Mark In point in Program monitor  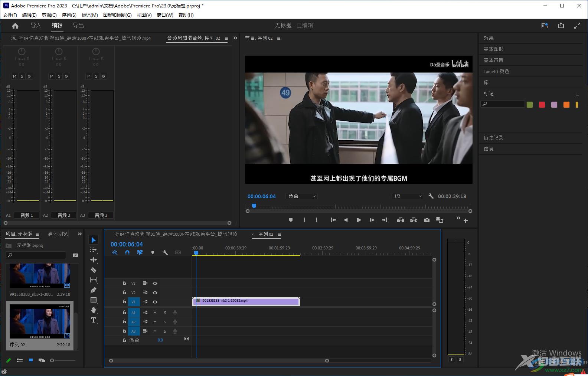(x=304, y=220)
